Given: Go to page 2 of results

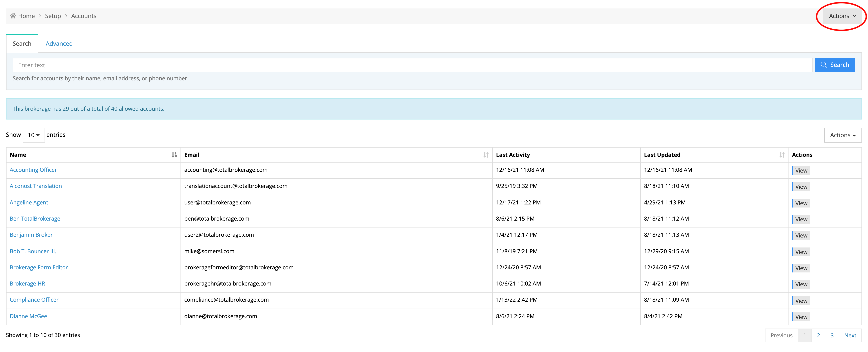Looking at the screenshot, I should (818, 335).
